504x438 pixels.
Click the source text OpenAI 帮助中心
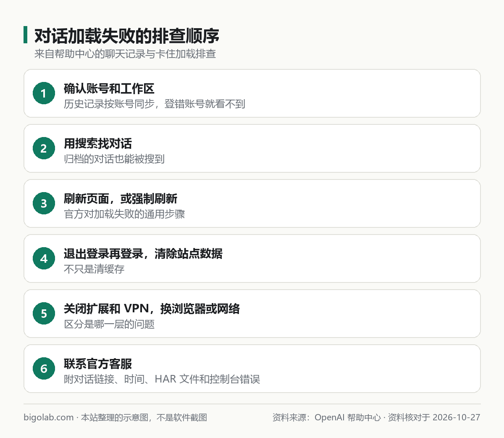348,417
